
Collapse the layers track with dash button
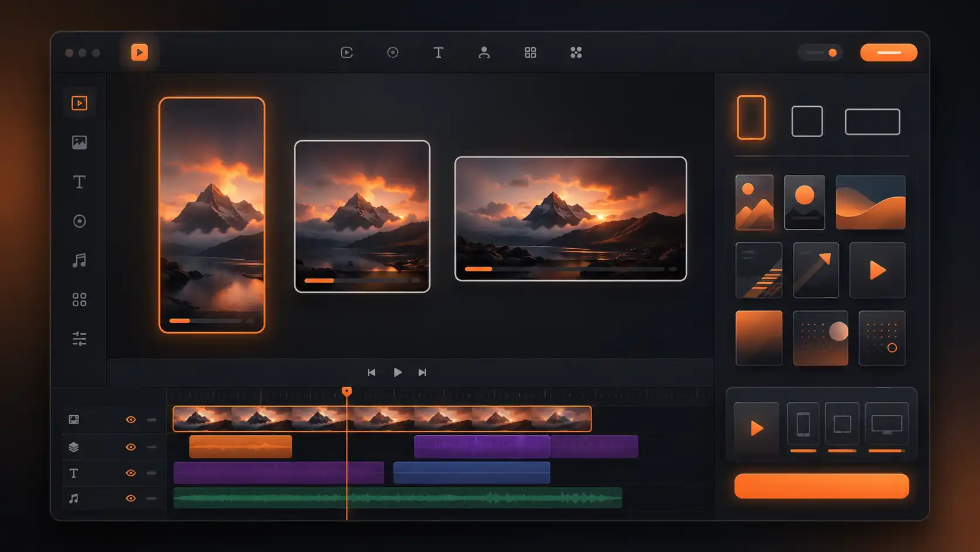(152, 447)
